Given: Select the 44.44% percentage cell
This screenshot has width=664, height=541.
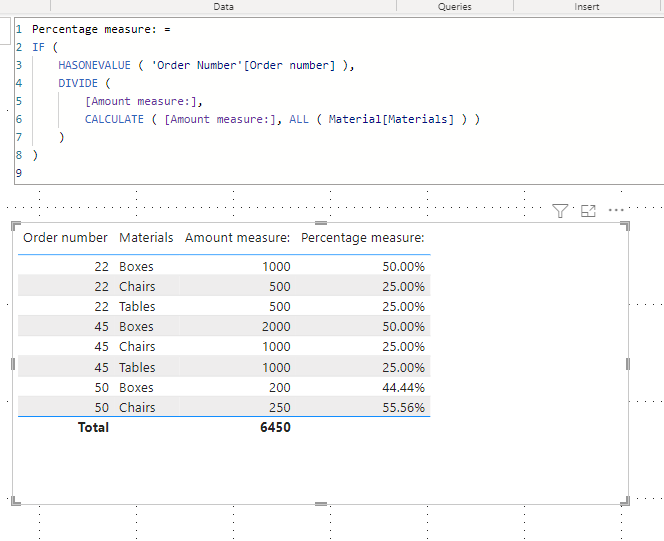Looking at the screenshot, I should [403, 387].
